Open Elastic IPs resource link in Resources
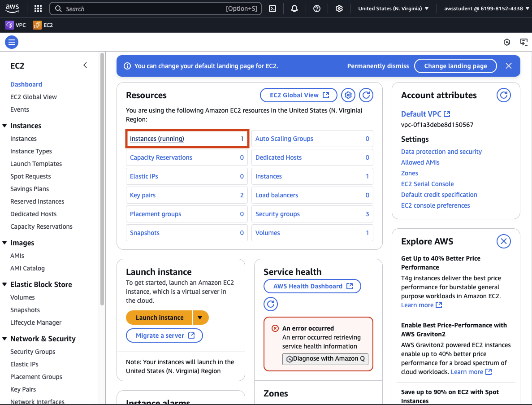Viewport: 532px width, 405px height. (x=144, y=176)
